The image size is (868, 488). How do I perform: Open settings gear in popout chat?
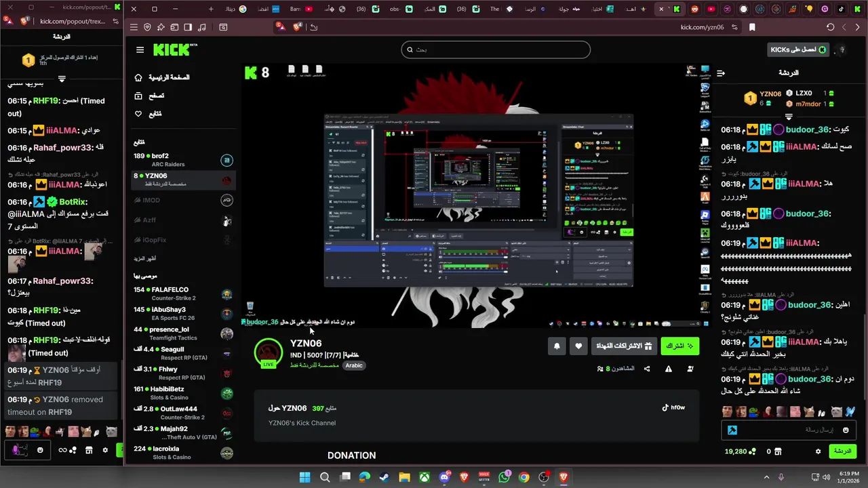[x=105, y=449]
